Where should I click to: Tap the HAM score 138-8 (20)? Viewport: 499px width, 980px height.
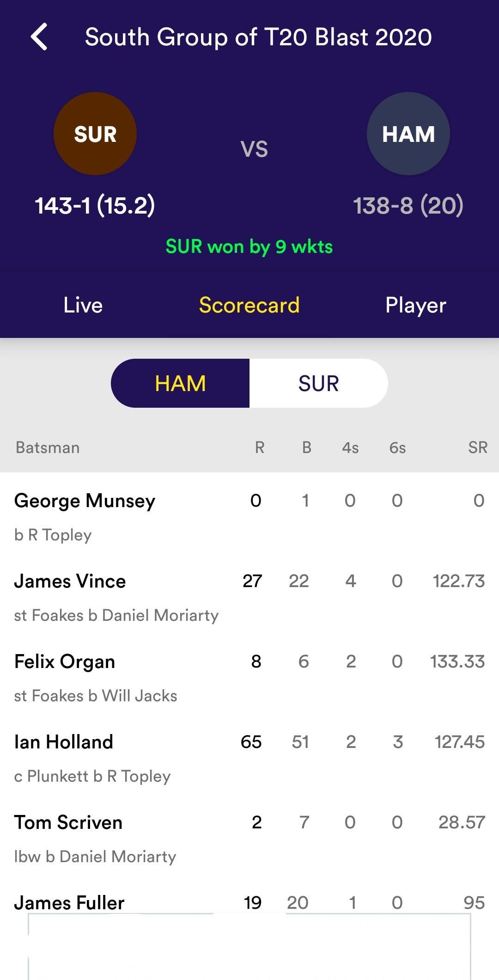pos(408,205)
